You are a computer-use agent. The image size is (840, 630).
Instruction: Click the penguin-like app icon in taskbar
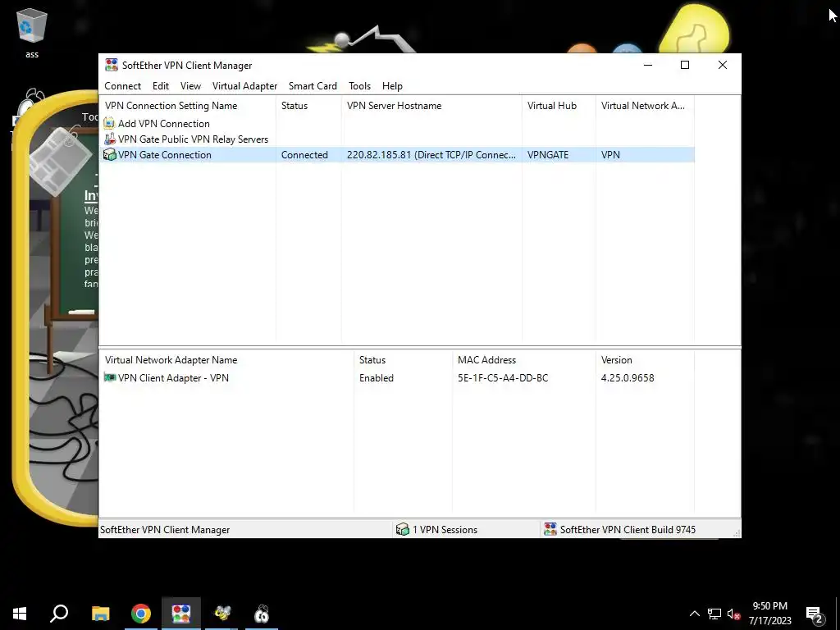pyautogui.click(x=262, y=614)
